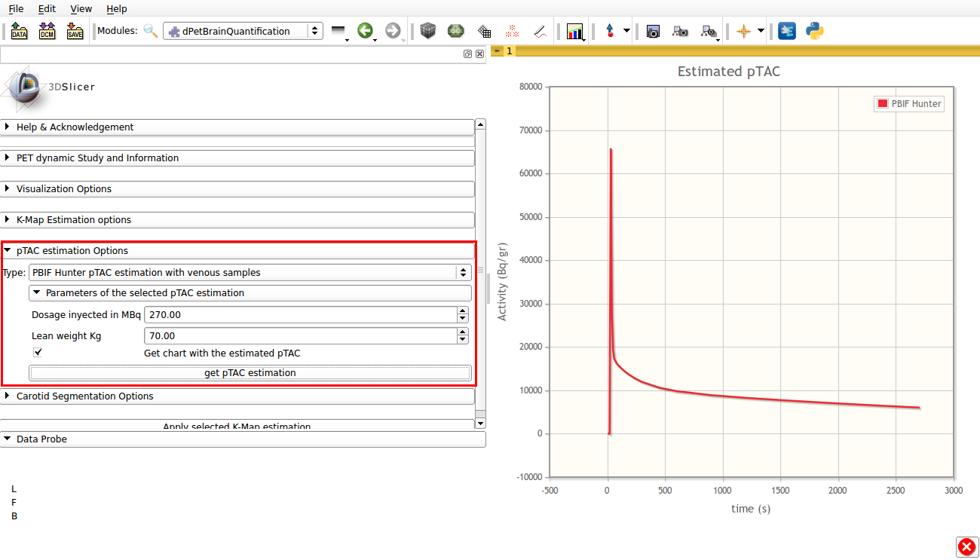Toggle the crosshair tool icon
Viewport: 980px width, 560px height.
point(743,31)
